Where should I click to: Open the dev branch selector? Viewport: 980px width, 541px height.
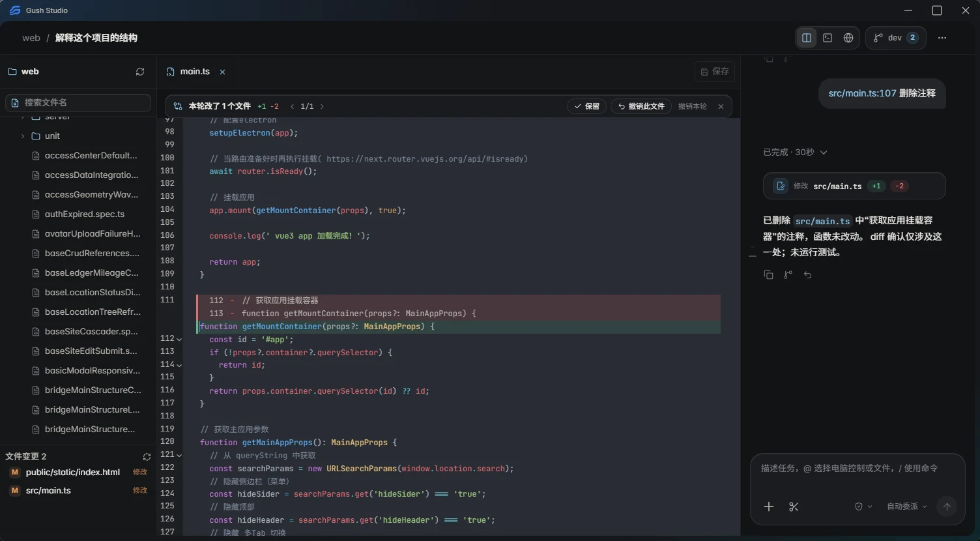(x=896, y=38)
